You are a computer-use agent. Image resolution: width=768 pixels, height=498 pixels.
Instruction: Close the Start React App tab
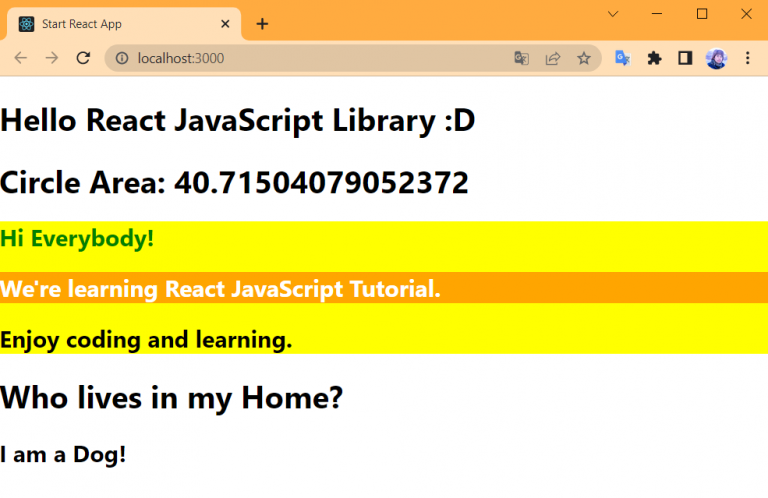226,23
